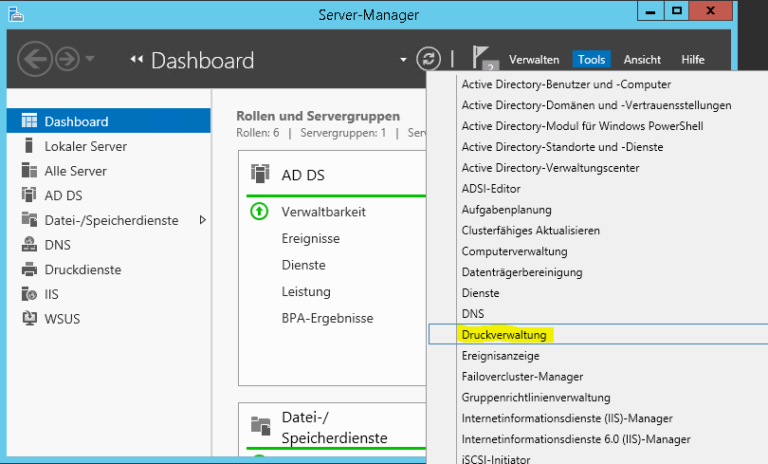The height and width of the screenshot is (464, 768).
Task: Open Verwaltbarkeit in AD DS tile
Action: (x=323, y=212)
